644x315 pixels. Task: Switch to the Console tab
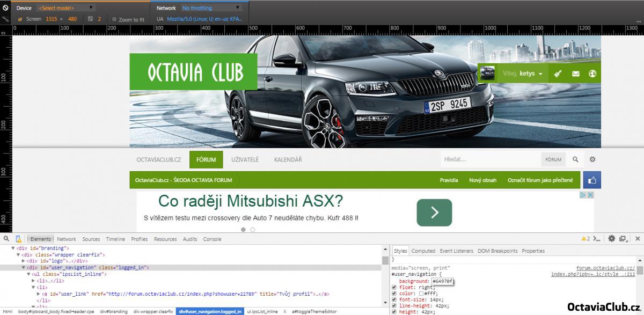[212, 239]
